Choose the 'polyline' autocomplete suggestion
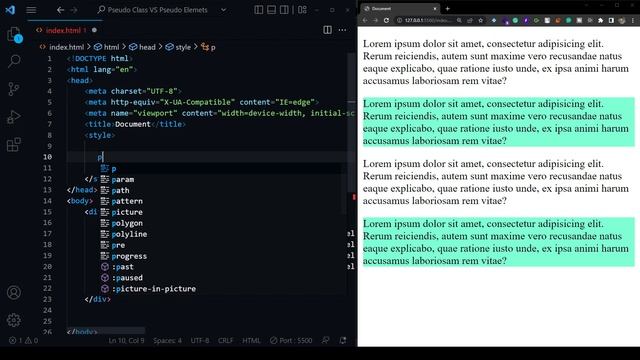Screen dimensions: 640x360 coord(222,234)
